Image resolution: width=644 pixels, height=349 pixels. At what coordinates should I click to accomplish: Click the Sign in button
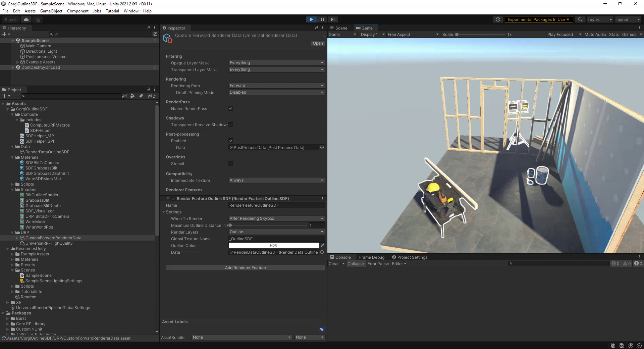pyautogui.click(x=11, y=19)
